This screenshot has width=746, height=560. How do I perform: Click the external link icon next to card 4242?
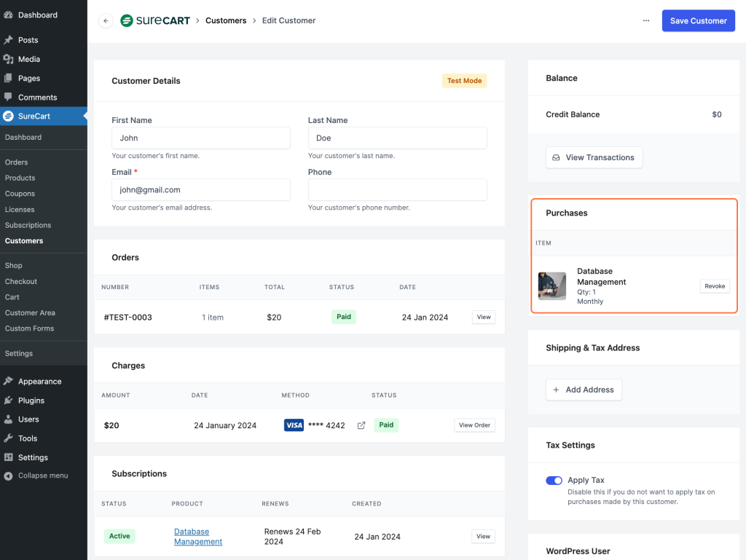point(361,425)
